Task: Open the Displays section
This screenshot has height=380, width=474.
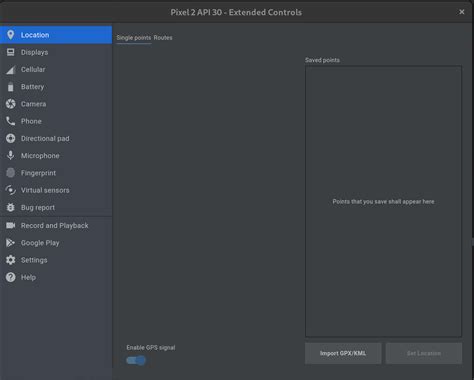Action: point(56,52)
